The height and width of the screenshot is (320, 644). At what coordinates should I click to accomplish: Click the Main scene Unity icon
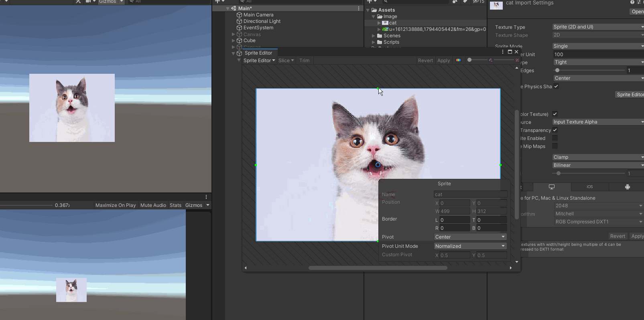[234, 8]
